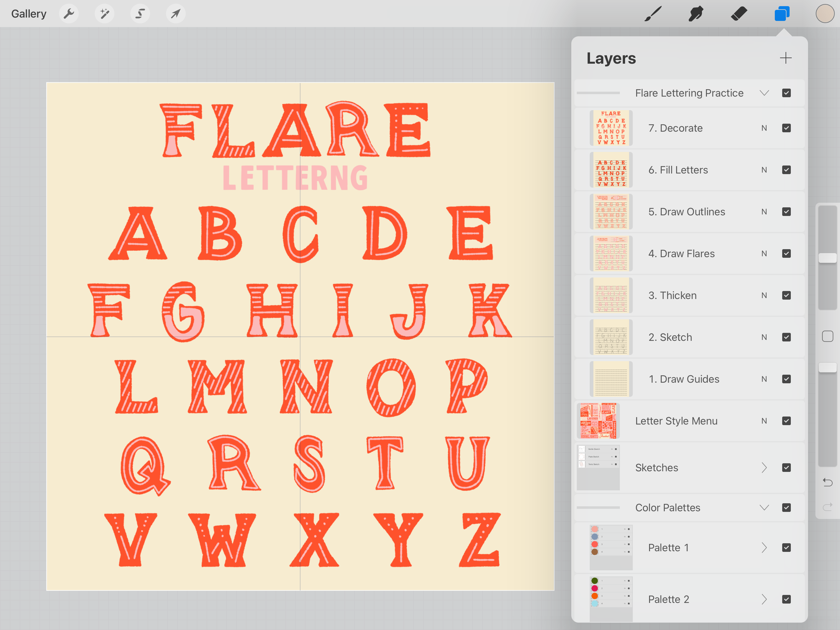
Task: Open the Actions wrench menu
Action: click(69, 14)
